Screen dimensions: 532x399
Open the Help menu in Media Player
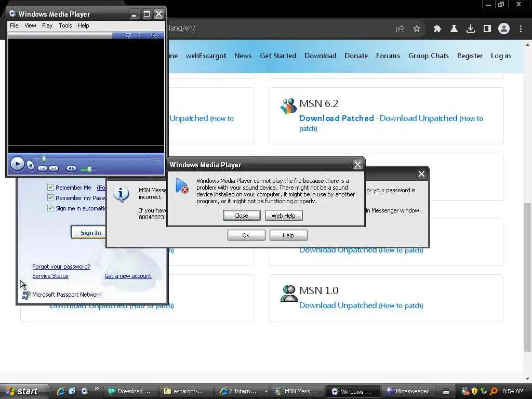(x=83, y=25)
